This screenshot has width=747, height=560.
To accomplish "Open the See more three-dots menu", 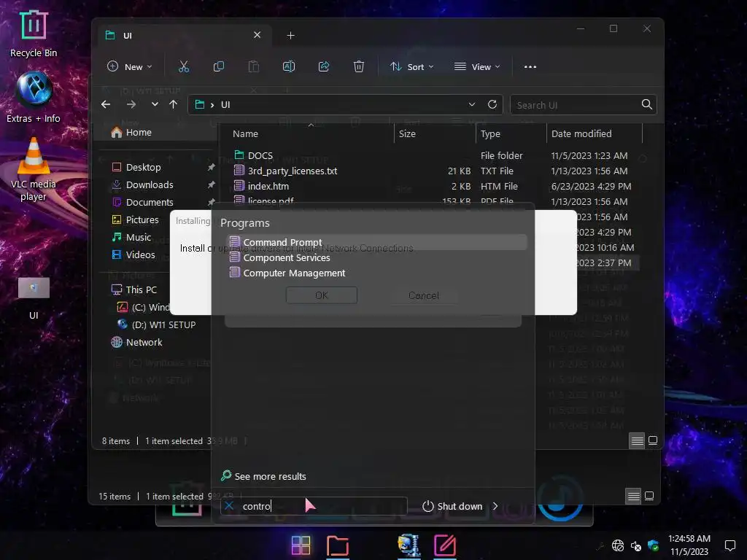I will pos(530,66).
